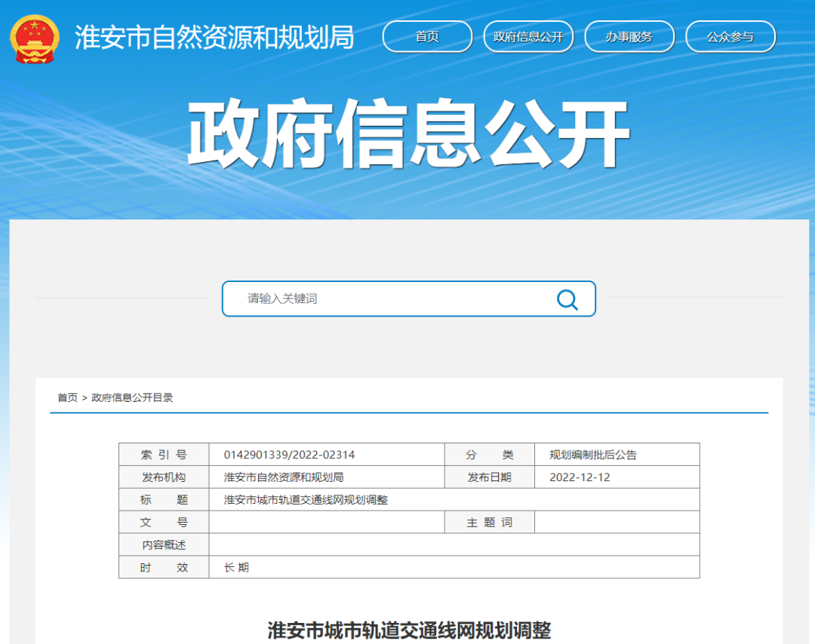
Task: Click the 发布机构 label cell
Action: [x=164, y=477]
